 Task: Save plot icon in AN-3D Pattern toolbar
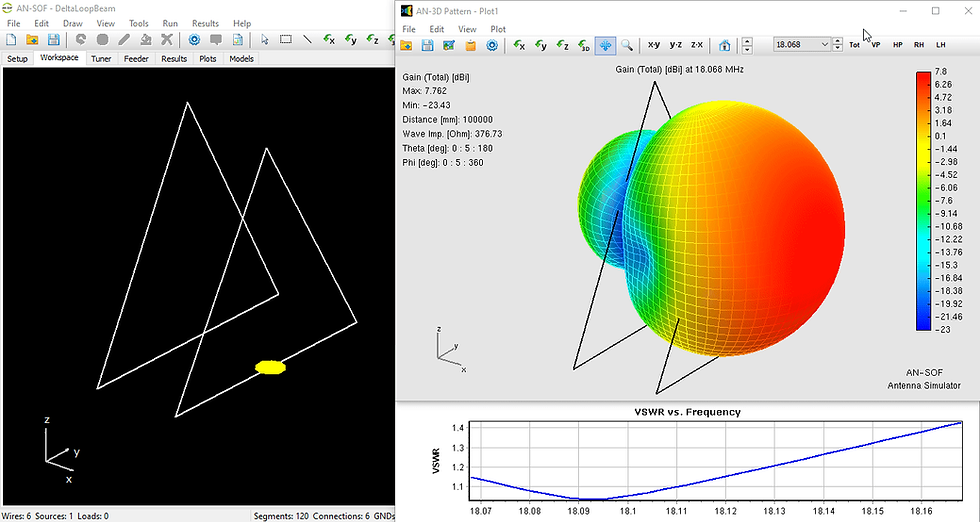[428, 45]
